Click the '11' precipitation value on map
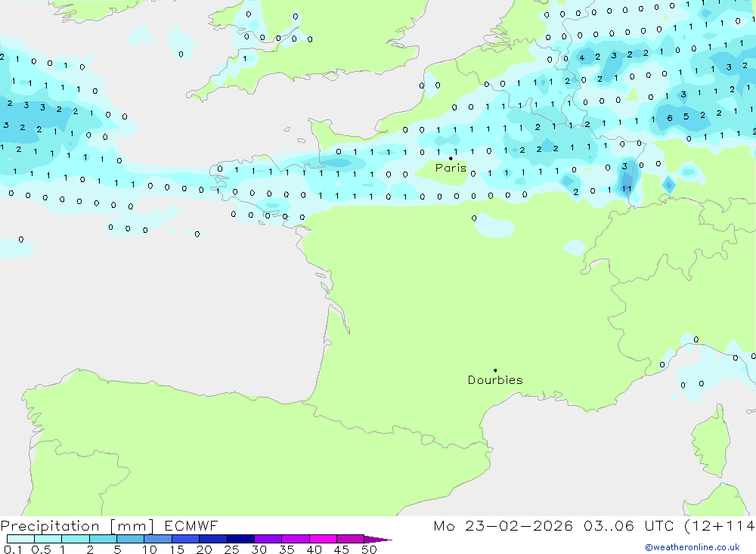Image resolution: width=756 pixels, height=554 pixels. click(627, 188)
